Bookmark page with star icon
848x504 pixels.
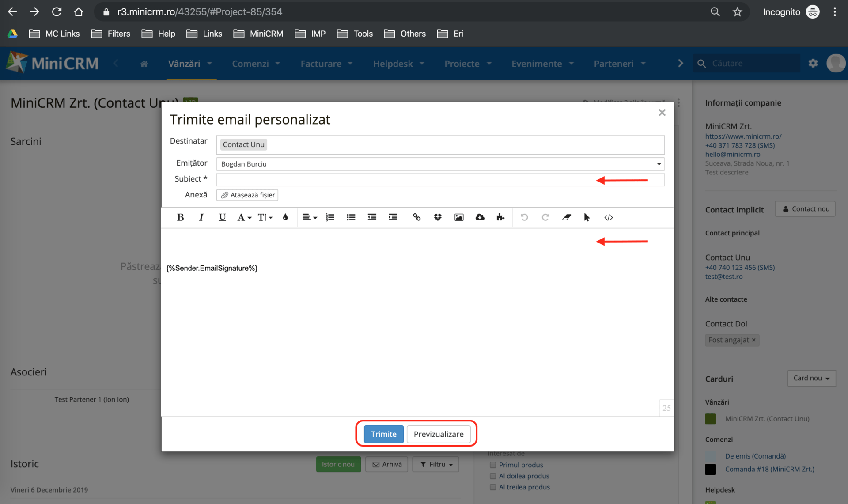click(x=737, y=12)
